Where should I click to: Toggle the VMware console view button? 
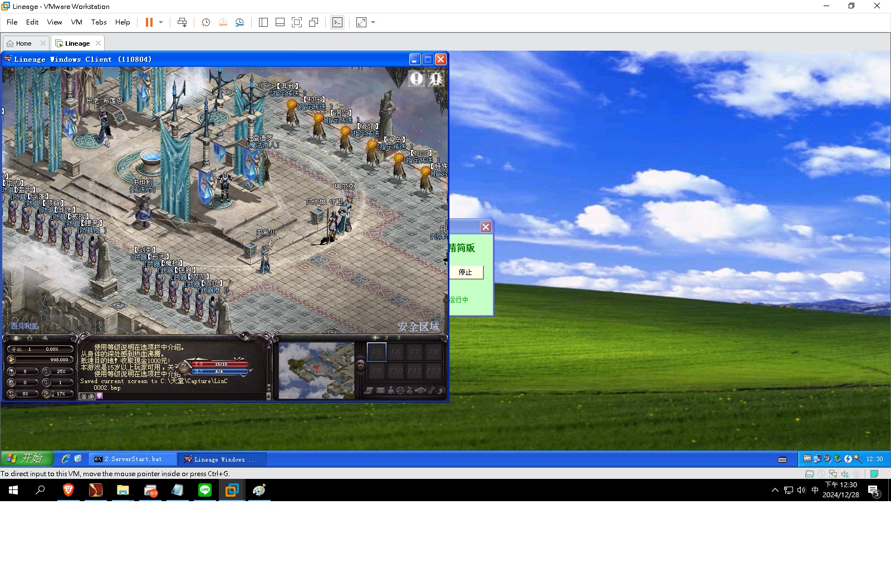click(x=337, y=22)
